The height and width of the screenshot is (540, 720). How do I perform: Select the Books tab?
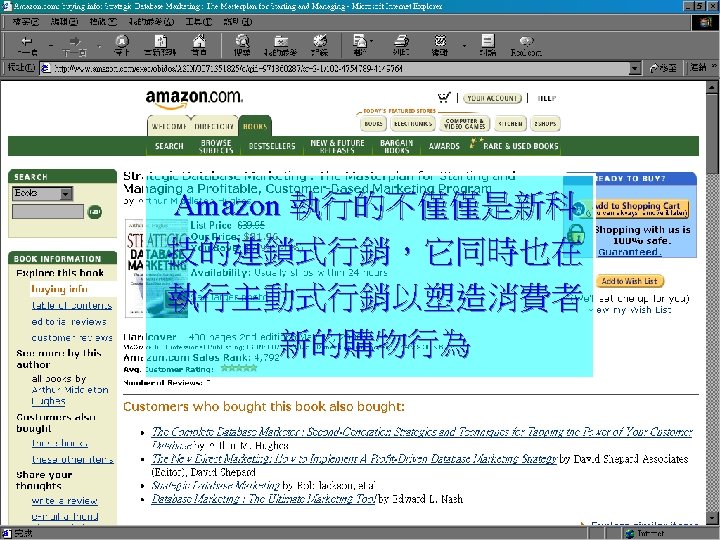click(255, 126)
